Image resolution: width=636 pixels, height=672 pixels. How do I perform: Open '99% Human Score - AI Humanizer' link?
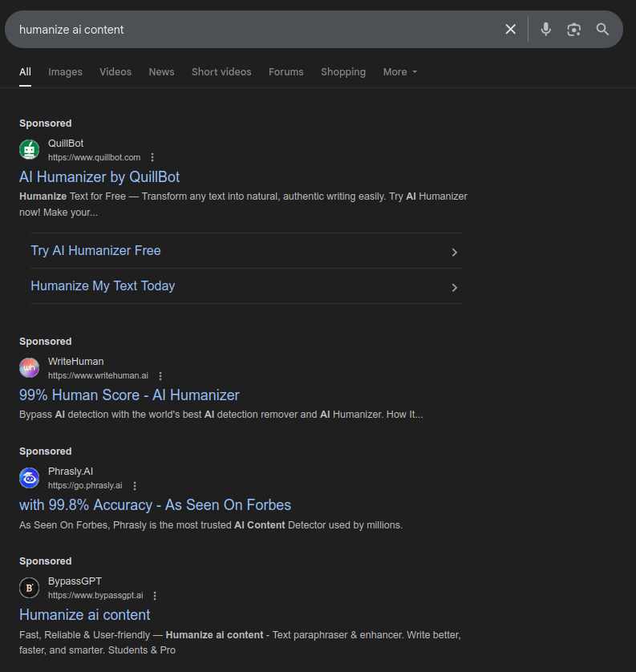[129, 395]
